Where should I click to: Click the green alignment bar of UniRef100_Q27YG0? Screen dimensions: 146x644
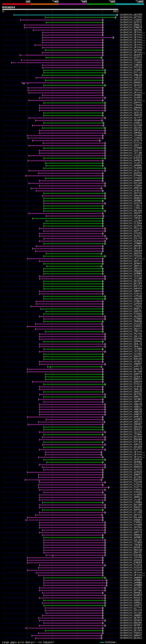(x=81, y=17)
